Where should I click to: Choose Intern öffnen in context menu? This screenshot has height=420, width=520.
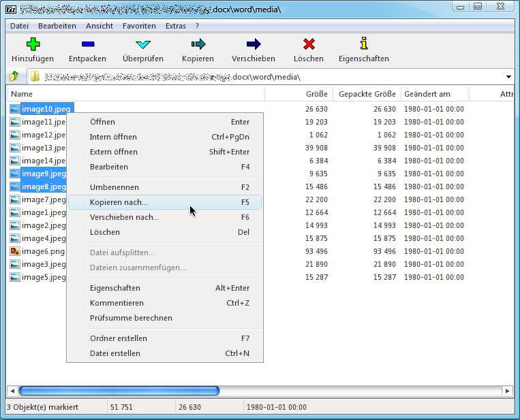pyautogui.click(x=165, y=137)
